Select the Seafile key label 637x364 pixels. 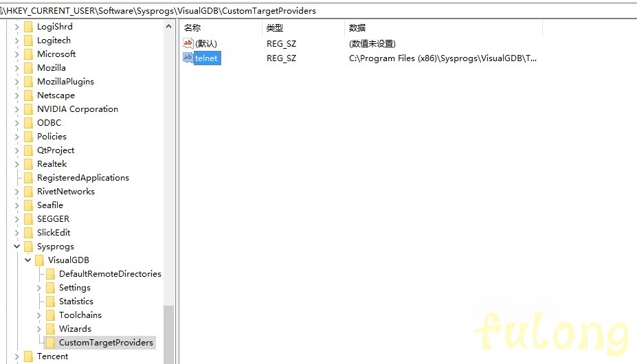[x=50, y=205]
